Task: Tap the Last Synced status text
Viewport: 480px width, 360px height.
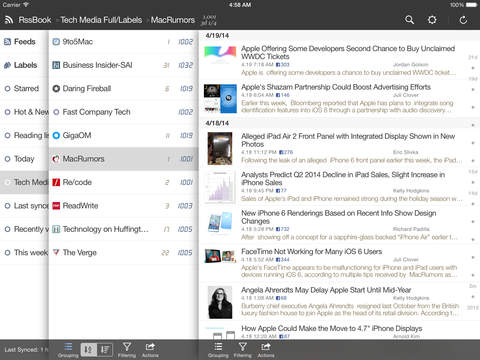Action: click(26, 350)
